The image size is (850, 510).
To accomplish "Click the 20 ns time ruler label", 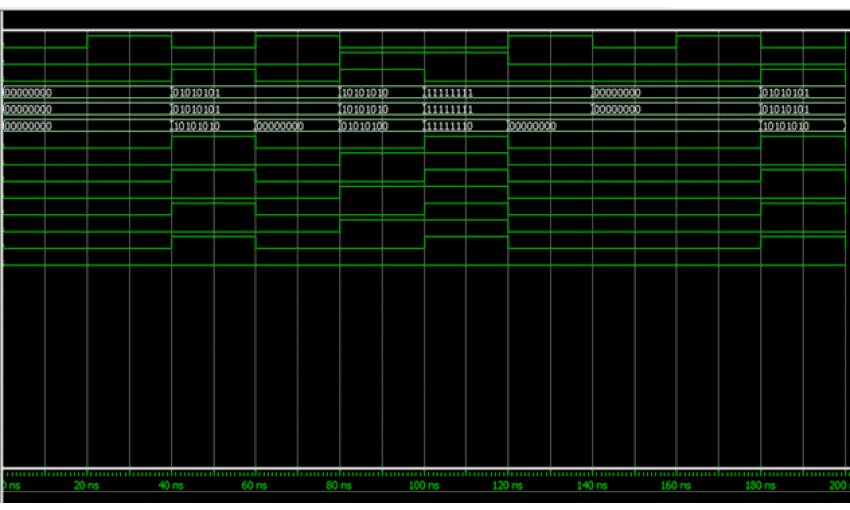I will coord(86,485).
